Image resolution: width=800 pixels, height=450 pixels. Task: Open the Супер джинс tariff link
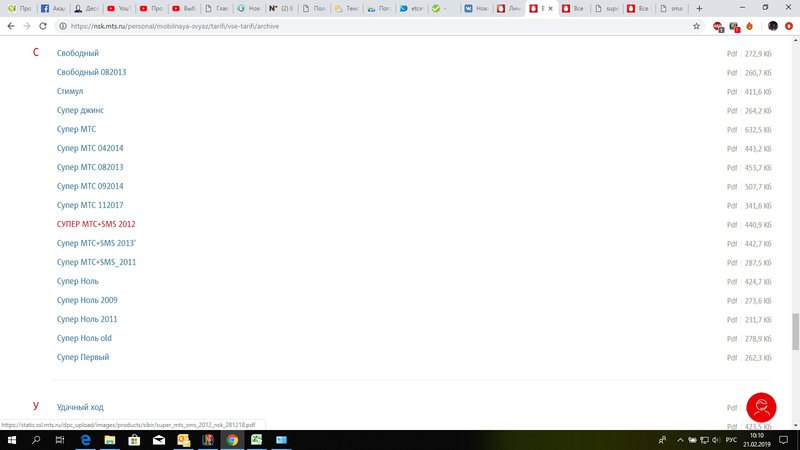click(x=80, y=110)
